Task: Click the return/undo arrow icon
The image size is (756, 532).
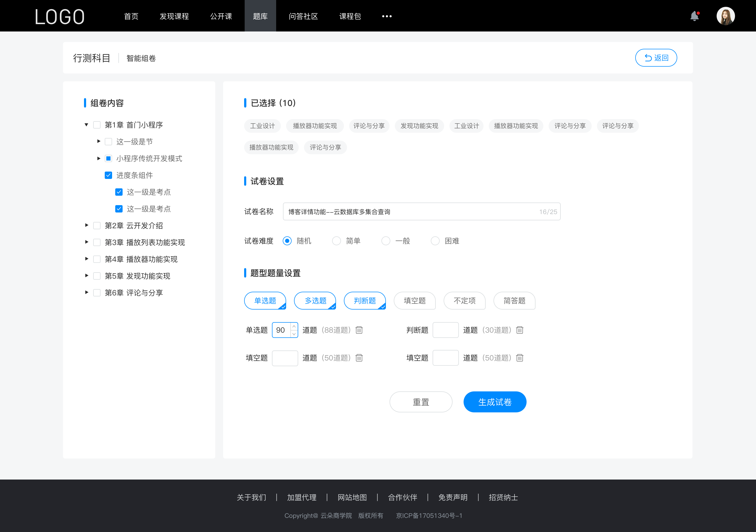Action: 647,57
